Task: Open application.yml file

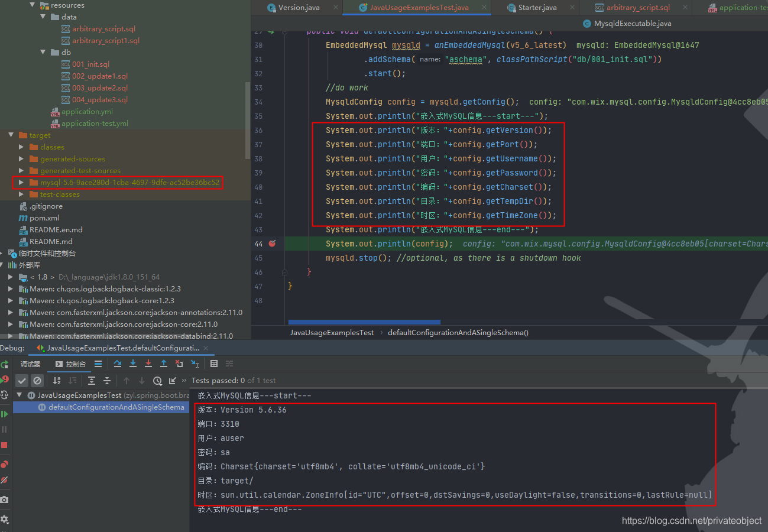Action: (x=87, y=112)
